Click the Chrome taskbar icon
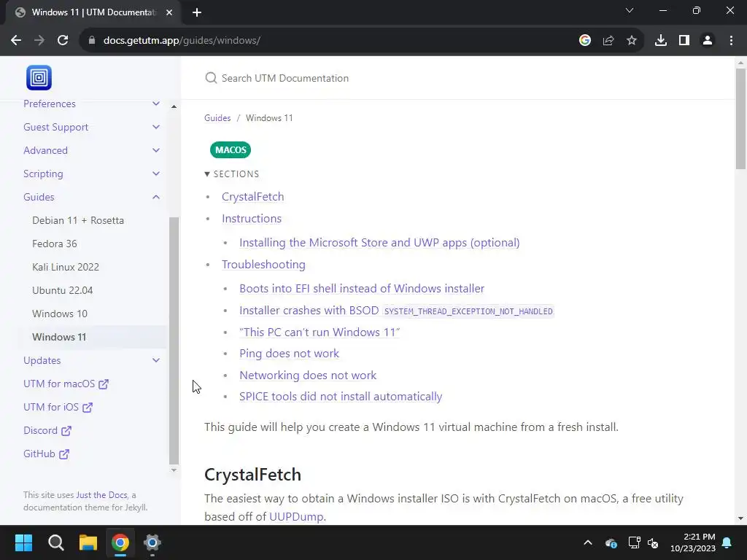Screen dimensions: 747x560 tap(120, 542)
